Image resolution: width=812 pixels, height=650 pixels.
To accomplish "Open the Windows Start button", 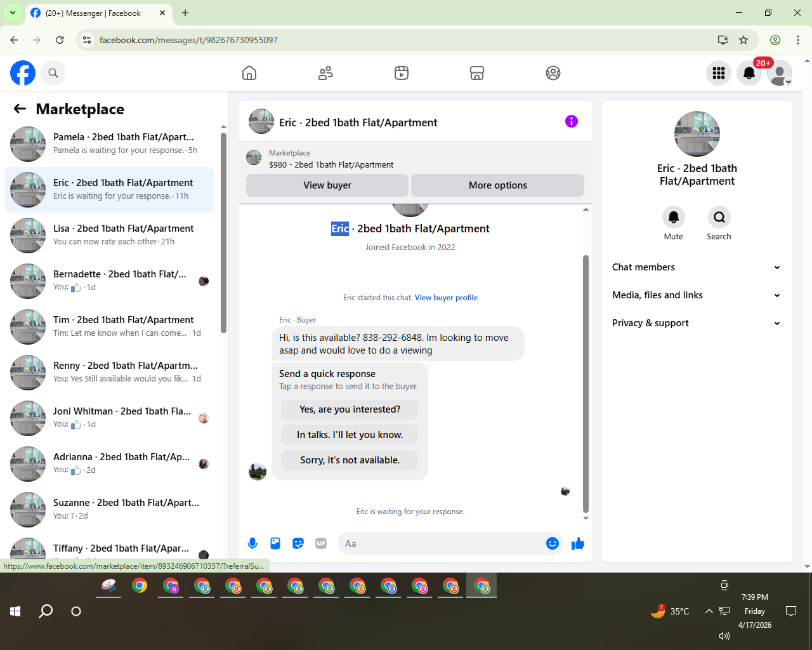I will (15, 611).
